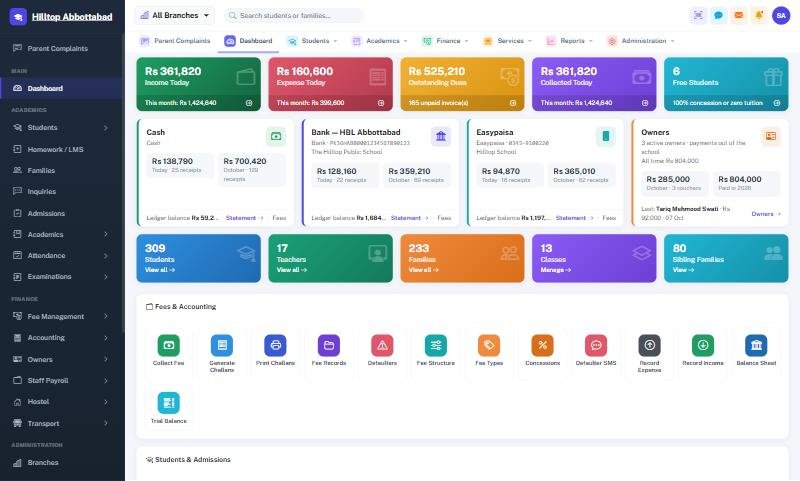
Task: Click the Hilltop Abbottabad title link
Action: coord(72,17)
